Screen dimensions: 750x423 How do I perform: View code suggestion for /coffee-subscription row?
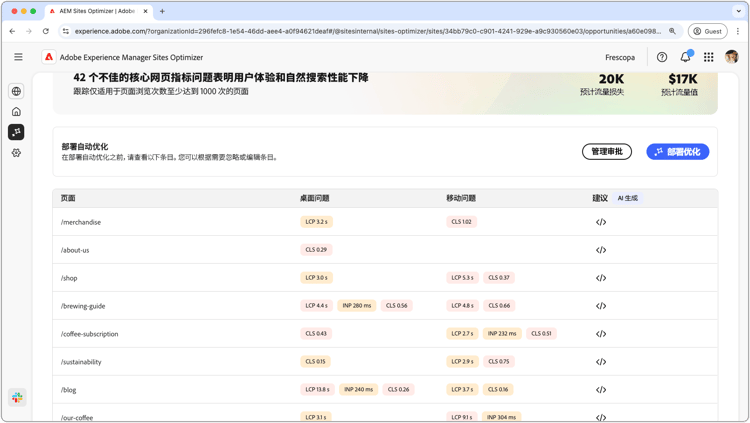[601, 334]
